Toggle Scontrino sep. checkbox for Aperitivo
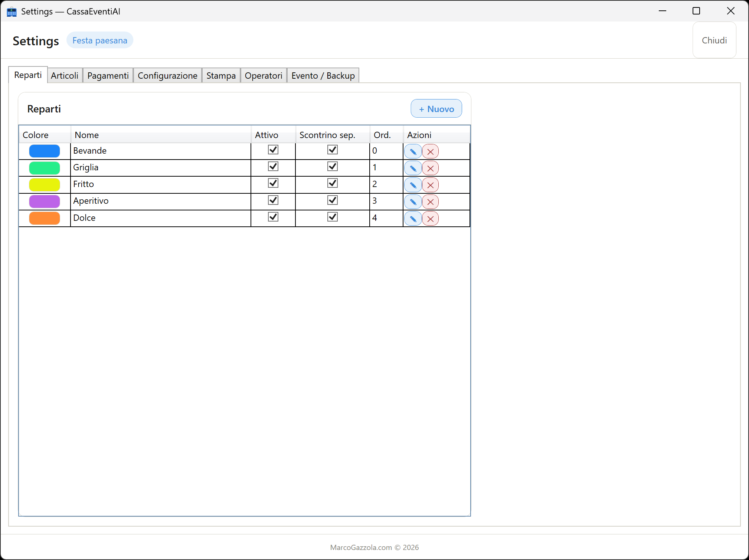 click(x=333, y=200)
